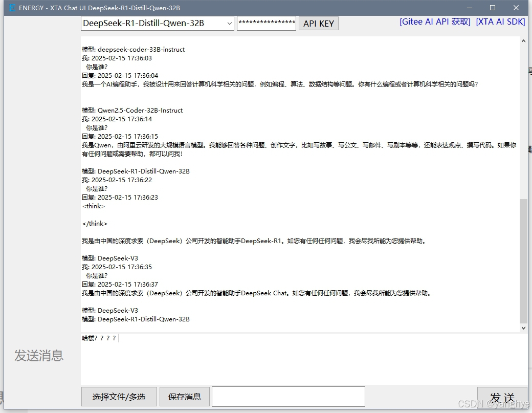Click timestamp 我: 2025-02-15 17:36:35
The width and height of the screenshot is (532, 413).
pos(117,267)
